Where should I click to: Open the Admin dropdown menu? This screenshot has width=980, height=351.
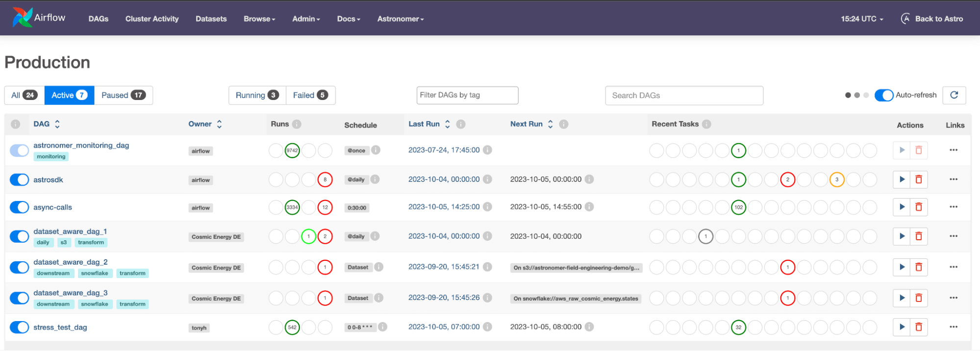[306, 19]
